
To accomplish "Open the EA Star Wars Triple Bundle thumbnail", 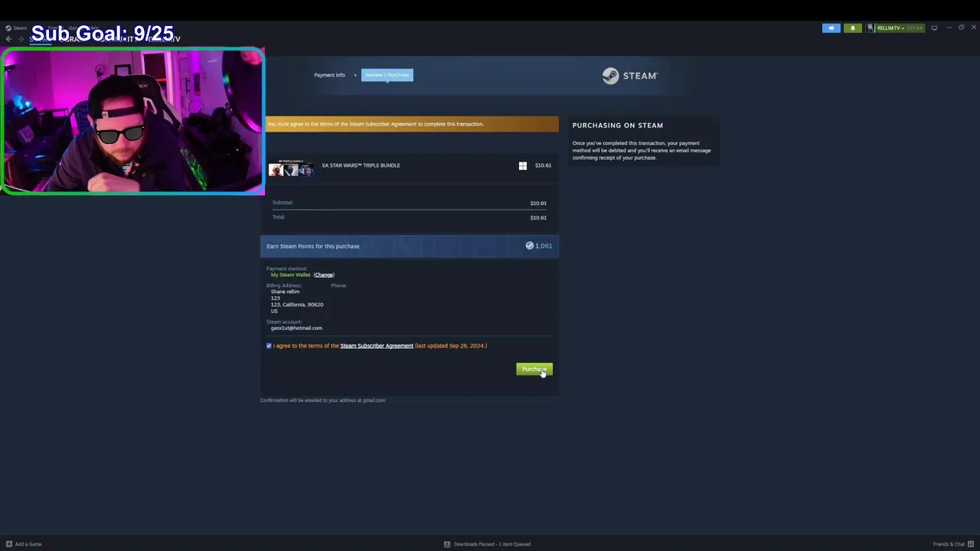I will tap(291, 169).
